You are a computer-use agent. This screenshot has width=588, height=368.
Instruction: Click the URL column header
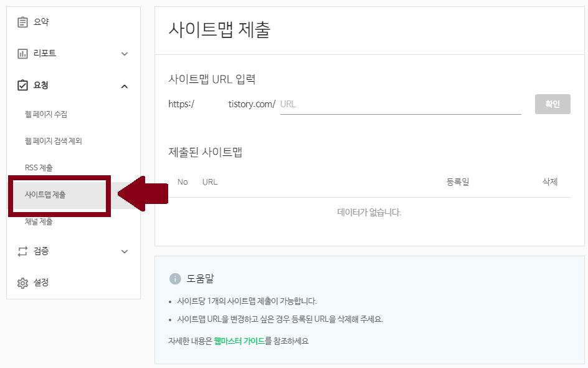point(210,182)
